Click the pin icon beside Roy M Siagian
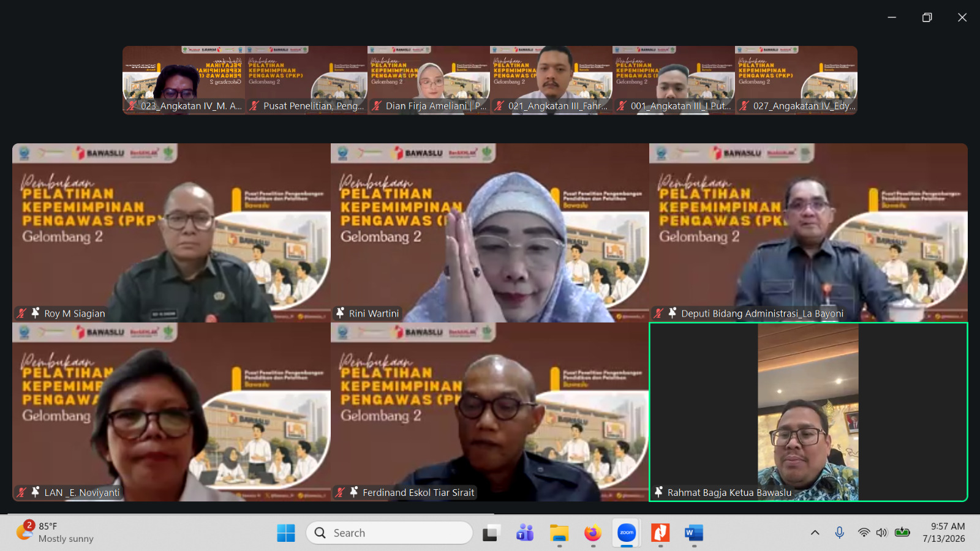 pyautogui.click(x=36, y=313)
